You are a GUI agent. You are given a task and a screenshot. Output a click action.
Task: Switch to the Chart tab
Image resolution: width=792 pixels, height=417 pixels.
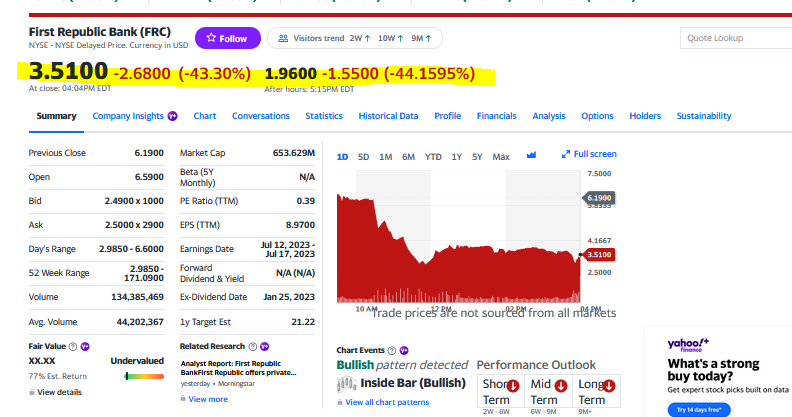click(205, 116)
